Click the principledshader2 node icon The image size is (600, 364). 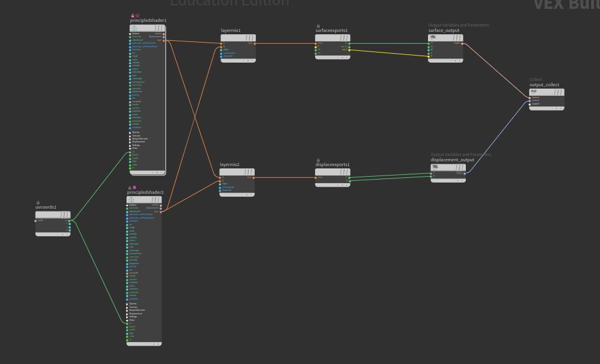coord(132,200)
